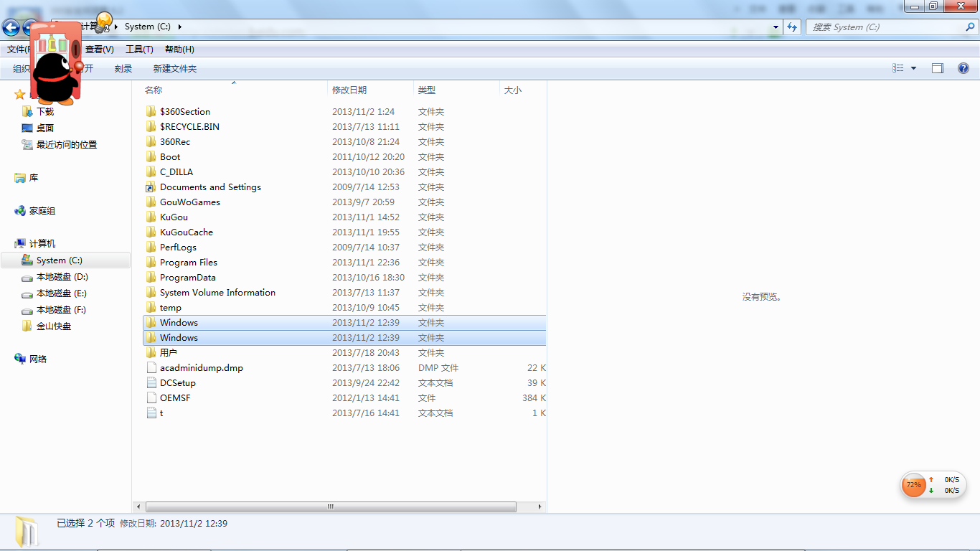Screen dimensions: 980x551
Task: Open the 查看(V) menu
Action: click(x=100, y=49)
